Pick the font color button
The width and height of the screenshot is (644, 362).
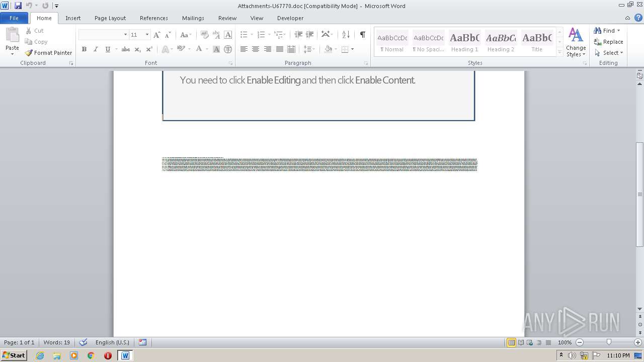(199, 49)
